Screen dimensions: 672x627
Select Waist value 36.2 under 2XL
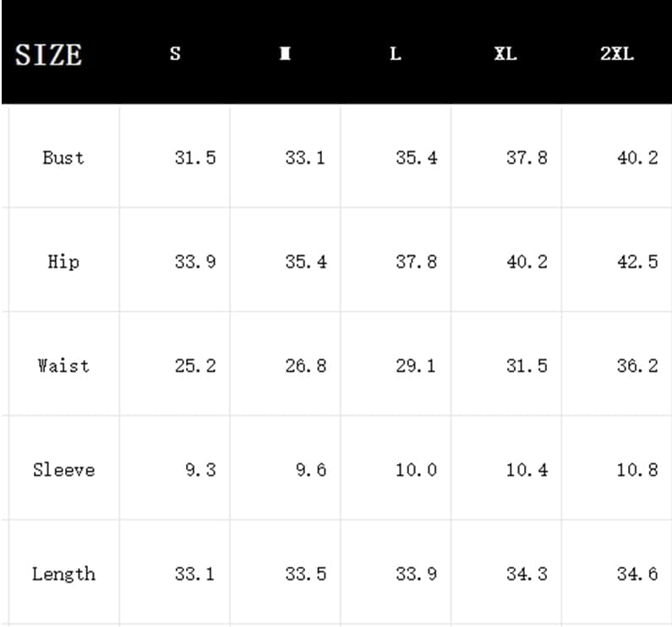tap(637, 365)
